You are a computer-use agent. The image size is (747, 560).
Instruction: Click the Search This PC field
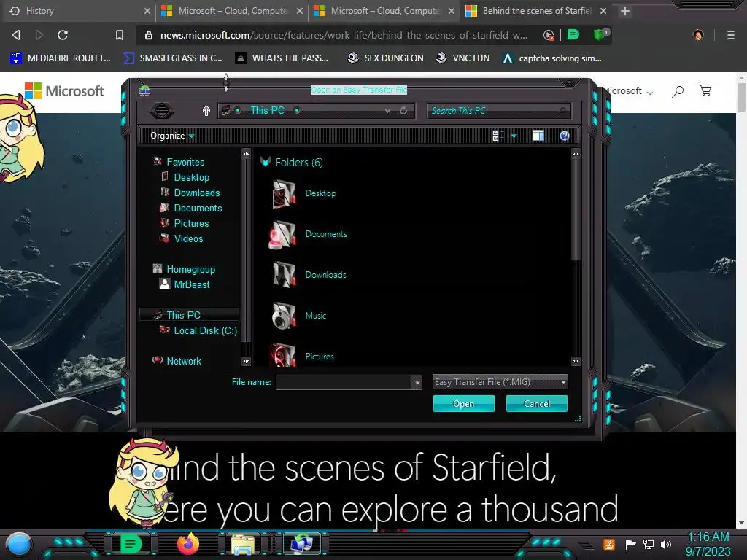pyautogui.click(x=499, y=111)
